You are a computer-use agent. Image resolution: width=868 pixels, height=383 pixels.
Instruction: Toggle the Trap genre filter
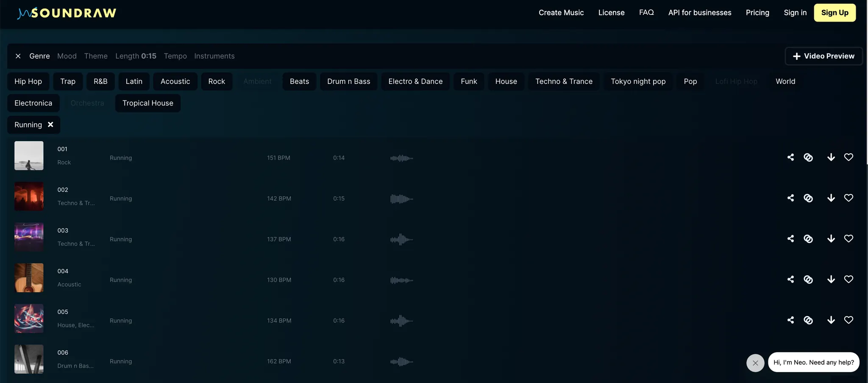(x=68, y=81)
